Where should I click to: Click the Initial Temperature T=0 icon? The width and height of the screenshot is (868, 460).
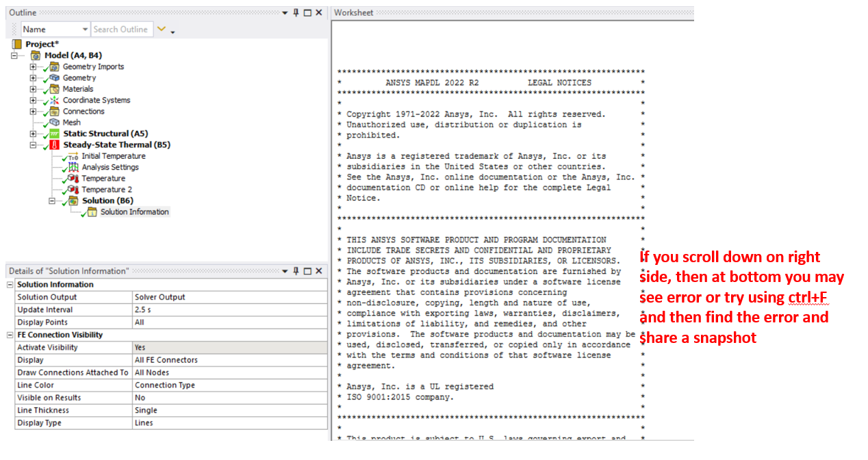pos(73,156)
